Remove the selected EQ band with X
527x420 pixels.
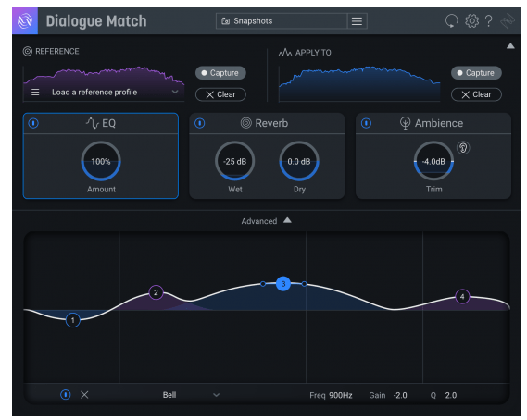point(84,395)
